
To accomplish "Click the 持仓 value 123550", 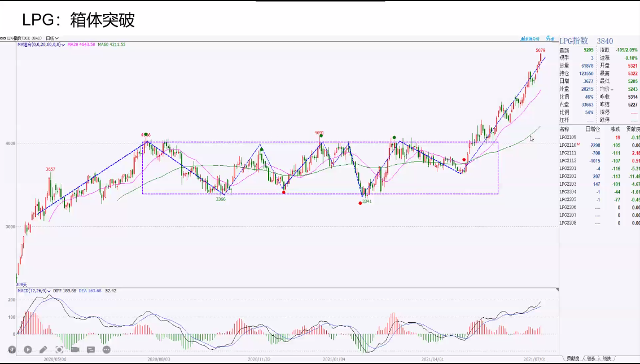I will click(x=586, y=73).
